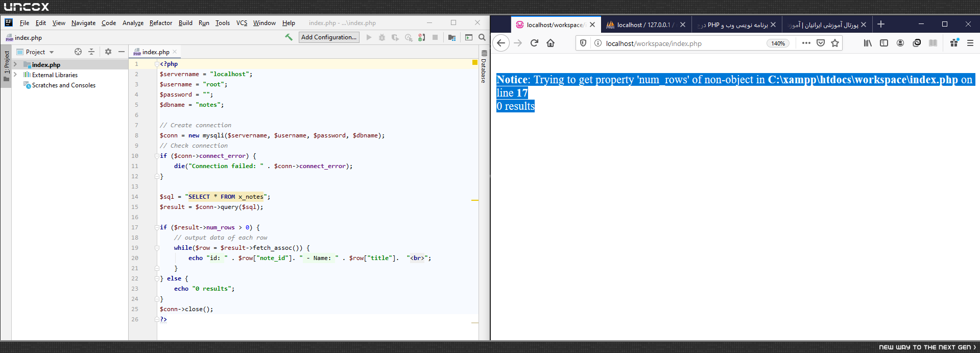Click the browser Back arrow
The height and width of the screenshot is (353, 980).
tap(501, 43)
